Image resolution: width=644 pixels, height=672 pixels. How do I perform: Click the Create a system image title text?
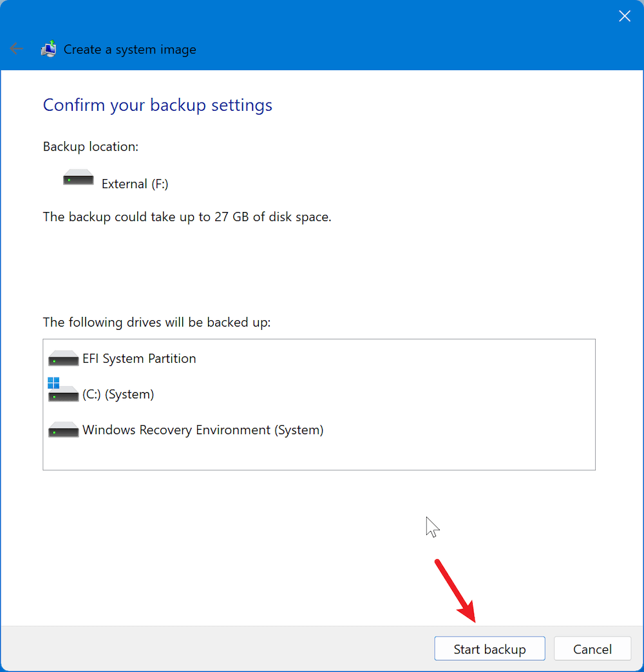pyautogui.click(x=129, y=49)
